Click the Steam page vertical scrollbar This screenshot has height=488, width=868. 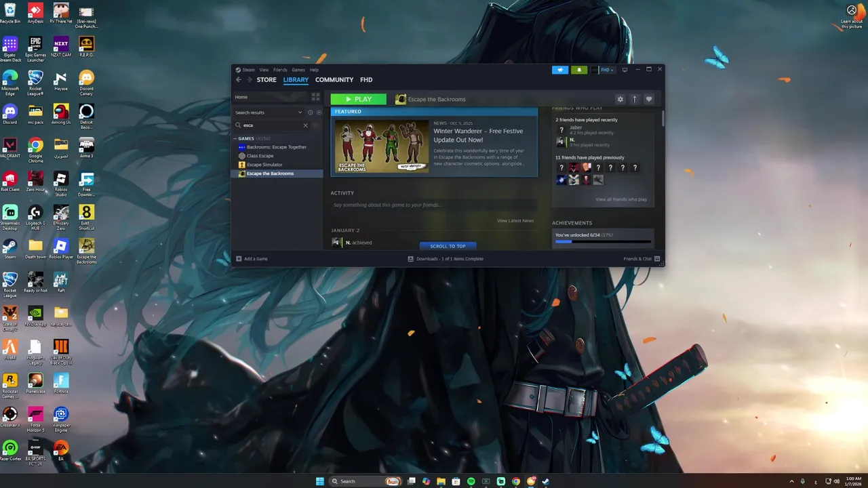662,119
